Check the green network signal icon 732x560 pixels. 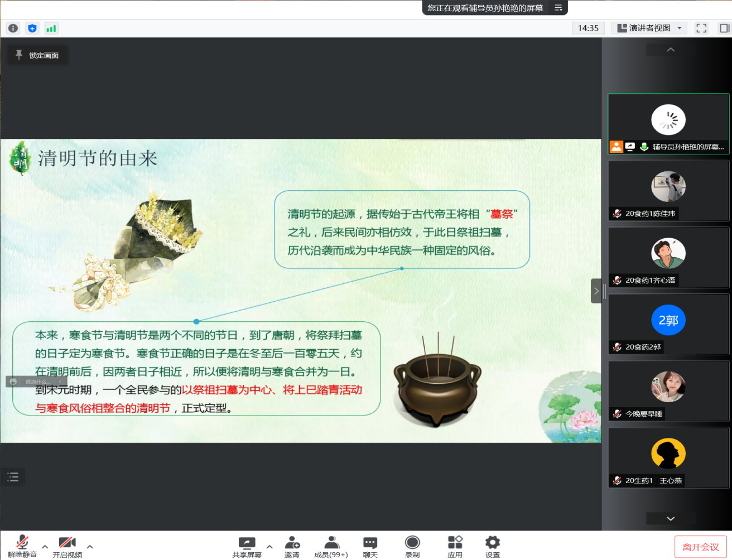click(x=51, y=28)
